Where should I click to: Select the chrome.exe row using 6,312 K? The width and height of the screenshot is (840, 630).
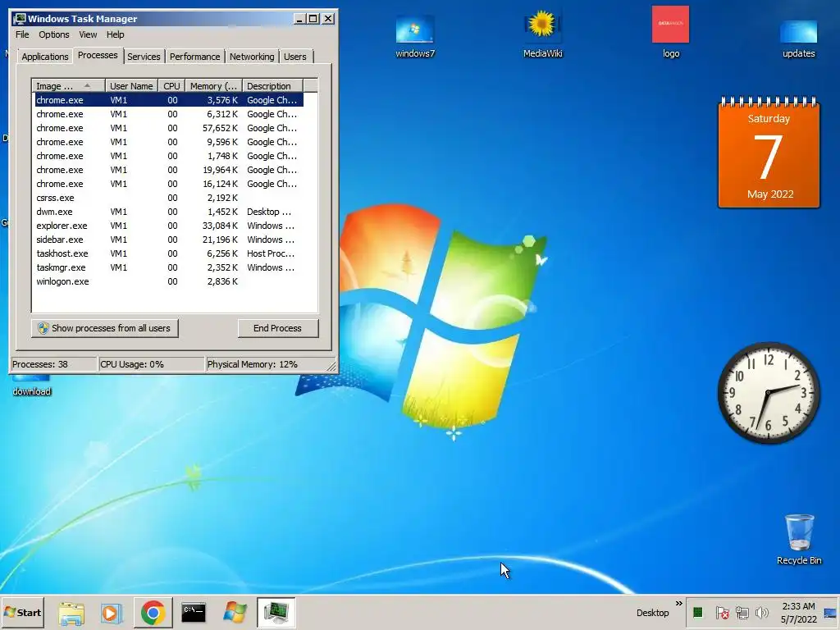[x=169, y=114]
